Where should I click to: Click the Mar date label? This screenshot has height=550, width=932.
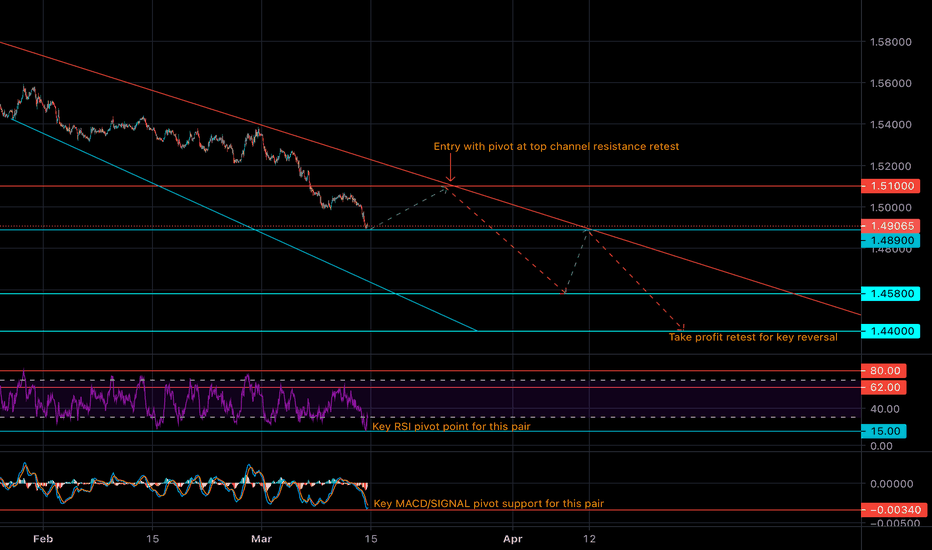click(262, 539)
